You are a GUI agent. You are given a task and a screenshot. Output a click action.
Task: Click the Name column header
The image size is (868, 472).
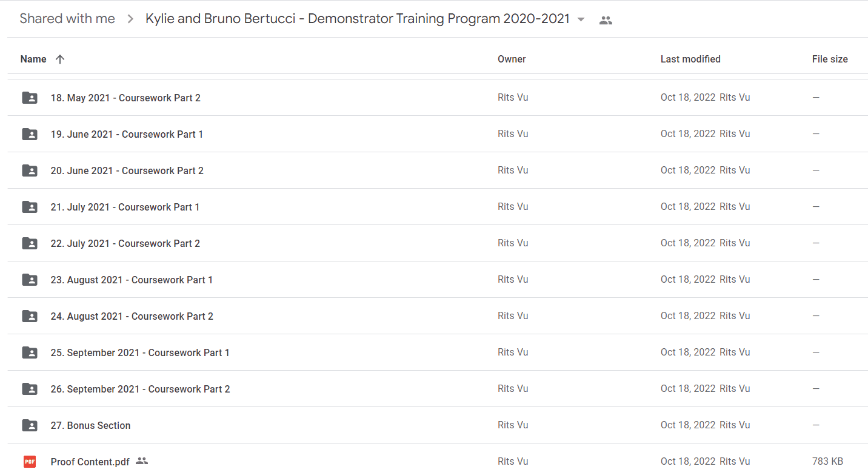click(x=33, y=59)
